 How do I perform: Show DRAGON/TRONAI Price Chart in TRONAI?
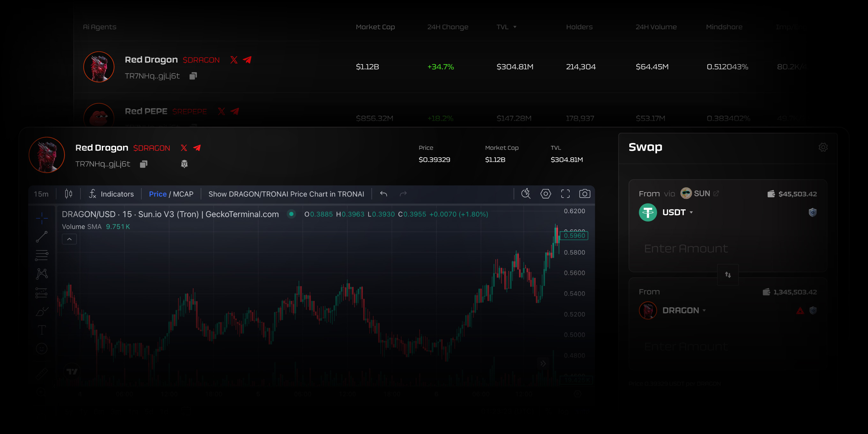click(286, 194)
